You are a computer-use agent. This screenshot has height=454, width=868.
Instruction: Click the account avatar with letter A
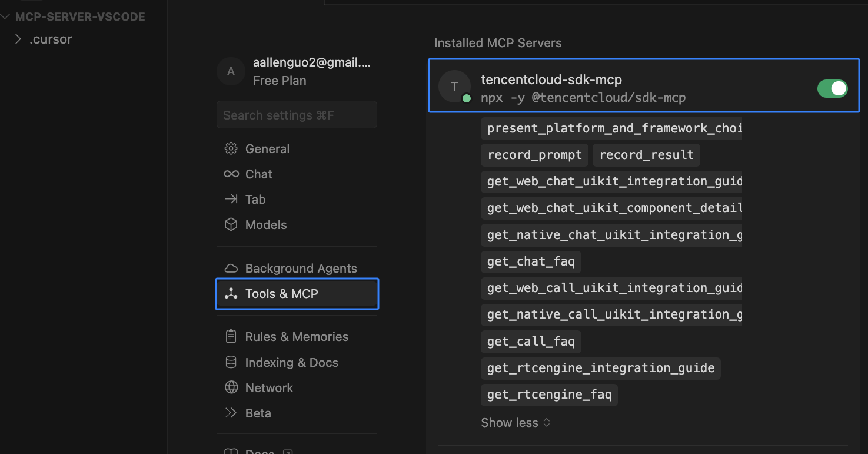point(231,71)
